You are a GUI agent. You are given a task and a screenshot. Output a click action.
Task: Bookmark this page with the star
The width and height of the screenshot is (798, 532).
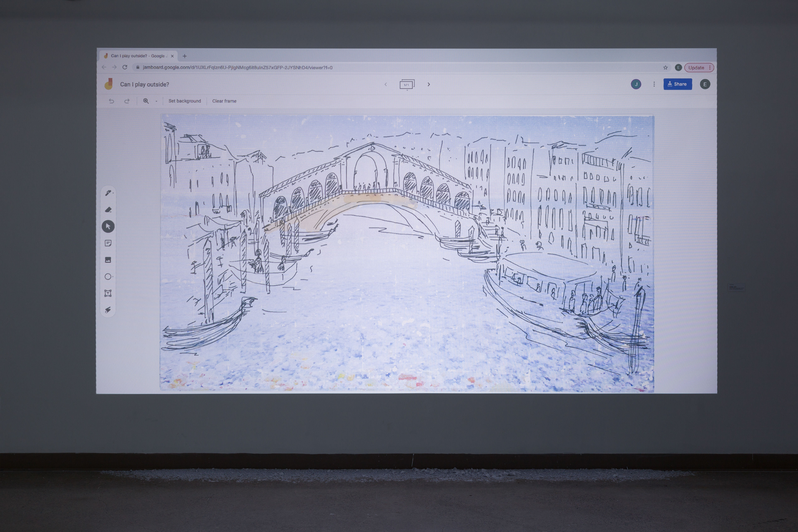click(665, 68)
